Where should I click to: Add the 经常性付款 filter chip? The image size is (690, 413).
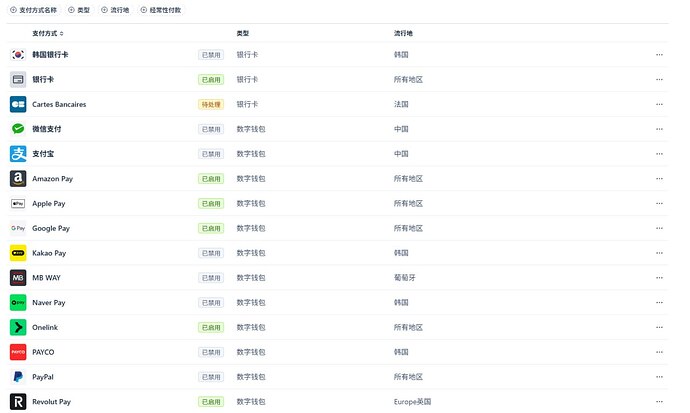click(161, 10)
